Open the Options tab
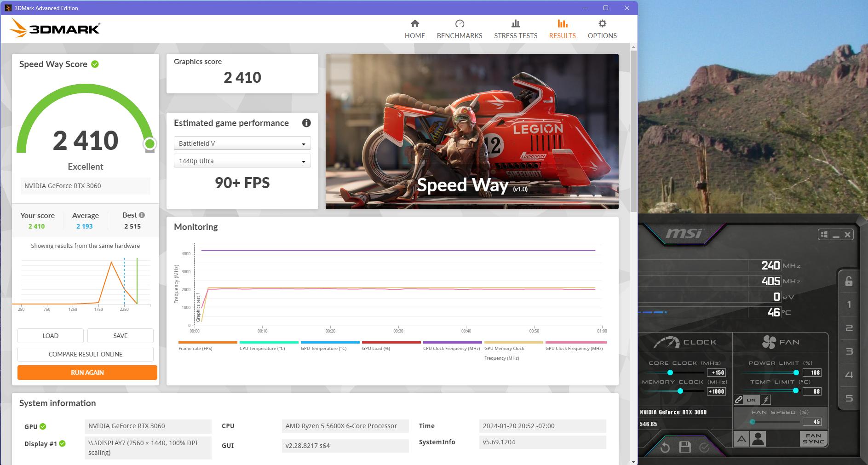Image resolution: width=868 pixels, height=465 pixels. 602,29
